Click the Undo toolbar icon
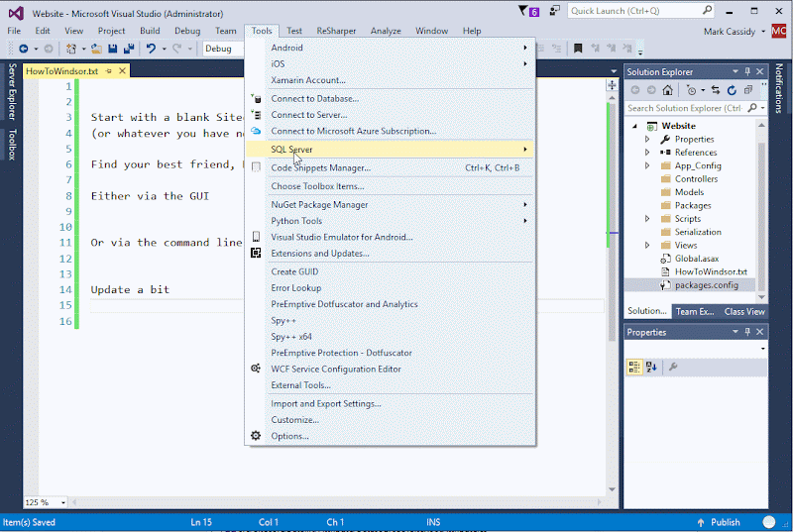The image size is (793, 532). click(x=151, y=49)
